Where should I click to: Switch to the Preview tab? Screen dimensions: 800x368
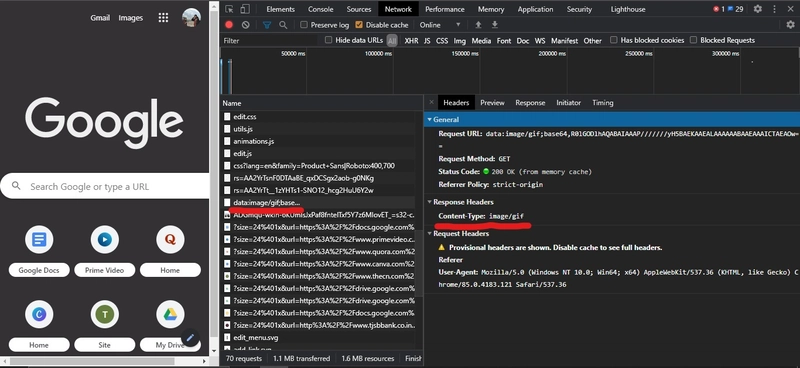coord(492,103)
